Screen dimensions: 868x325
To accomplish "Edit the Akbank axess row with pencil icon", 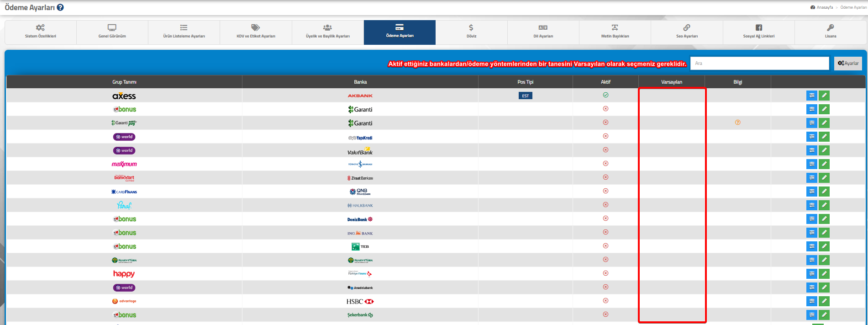I will coord(824,96).
